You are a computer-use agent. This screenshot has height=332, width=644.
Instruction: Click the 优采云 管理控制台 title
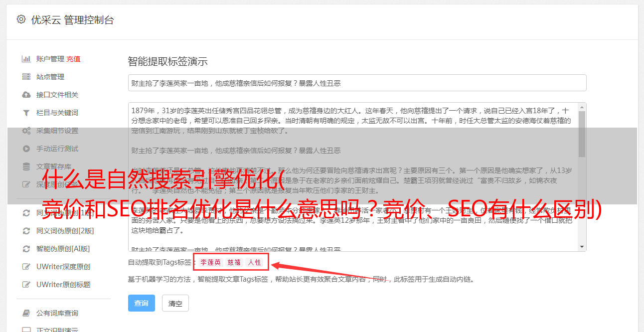tap(72, 20)
